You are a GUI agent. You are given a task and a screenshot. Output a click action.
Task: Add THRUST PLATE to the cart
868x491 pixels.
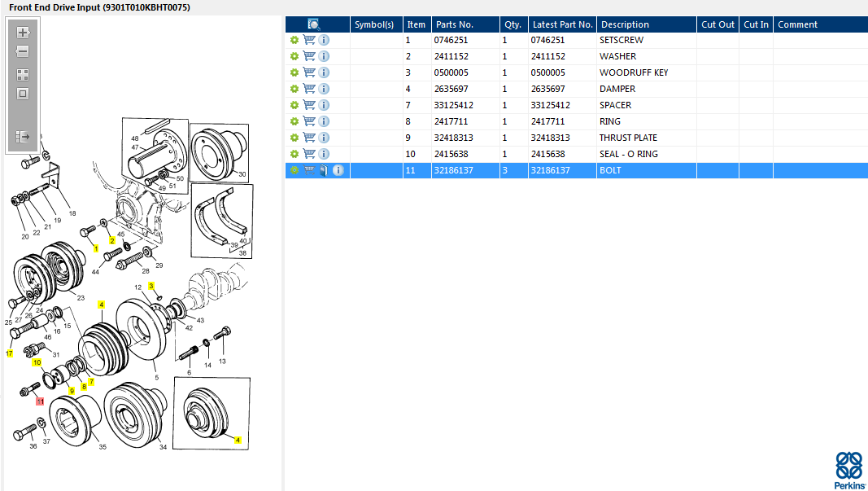tap(309, 138)
